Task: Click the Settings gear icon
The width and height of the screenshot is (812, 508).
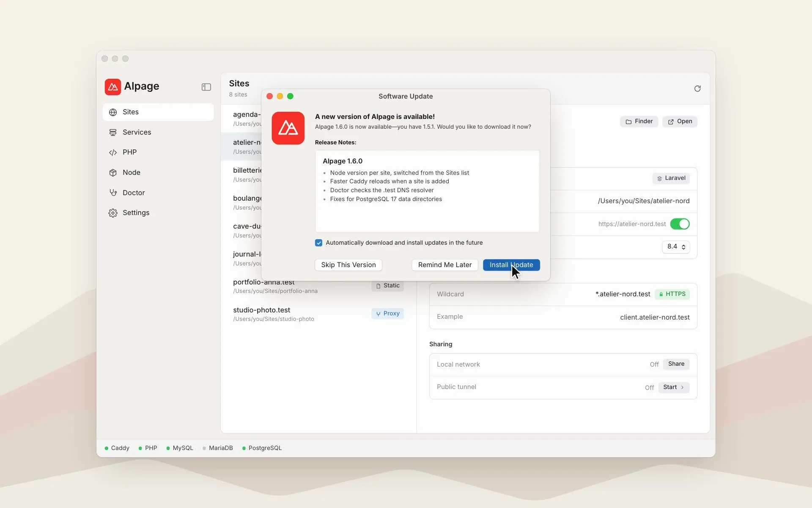Action: [x=113, y=213]
